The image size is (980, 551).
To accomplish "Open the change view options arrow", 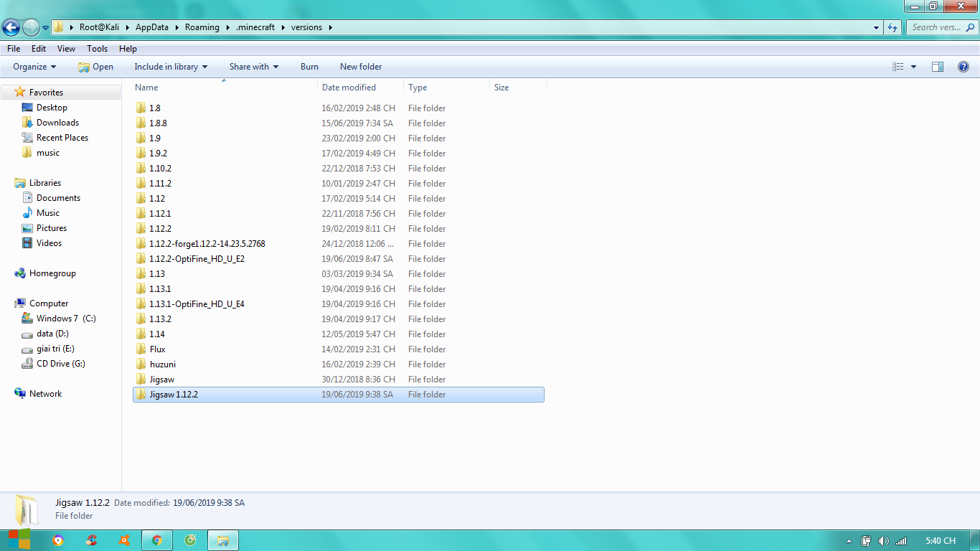I will click(x=913, y=67).
